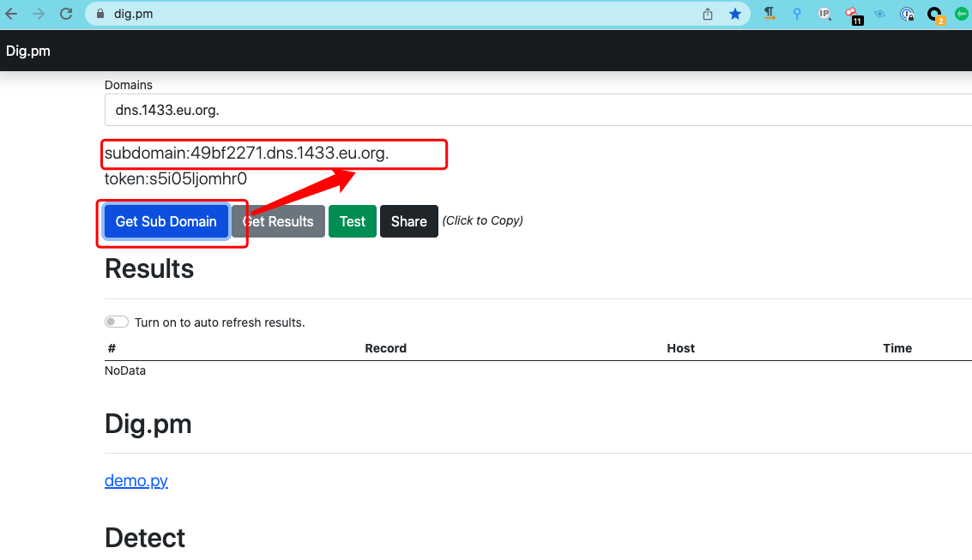Screen dimensions: 972x560
Task: Open the black circle extension with 2 badge
Action: point(935,14)
